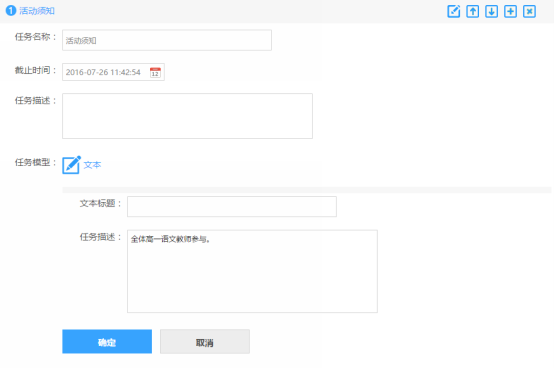Click the 截止时间 date field
The width and height of the screenshot is (554, 368).
113,72
